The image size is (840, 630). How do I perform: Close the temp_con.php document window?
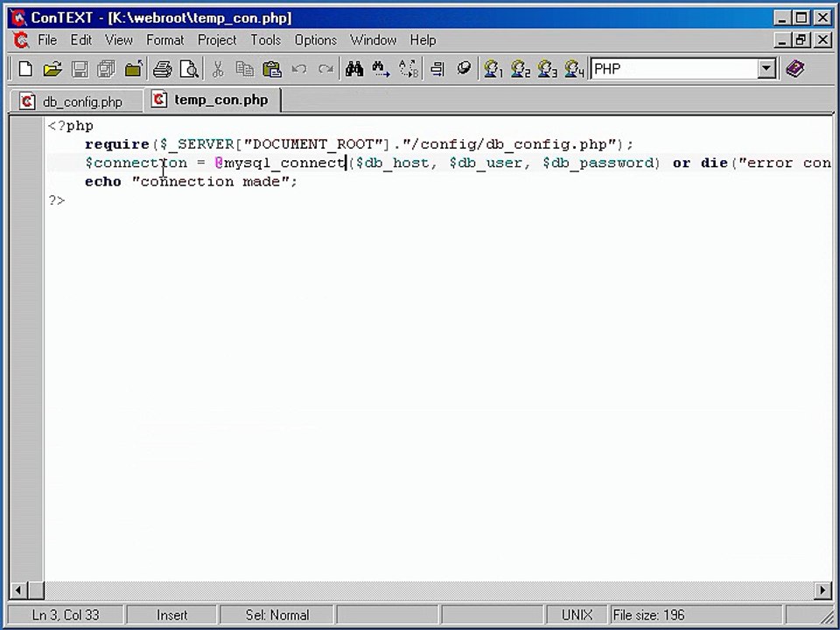(x=822, y=40)
